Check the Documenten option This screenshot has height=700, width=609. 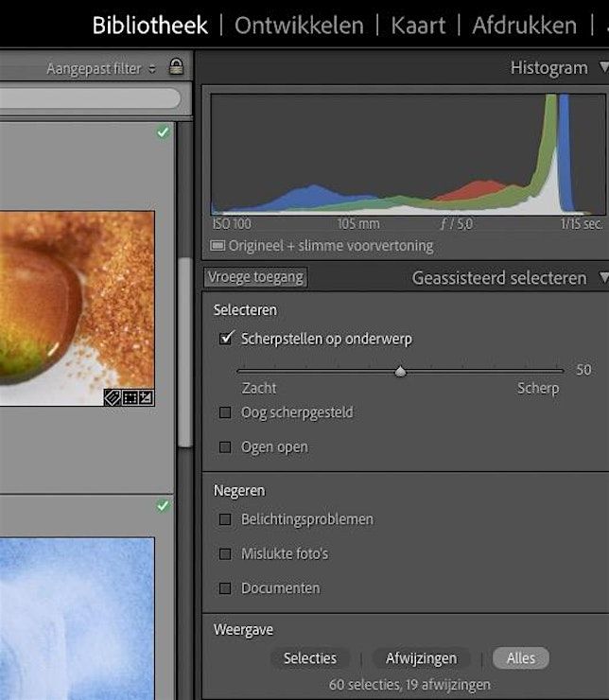pyautogui.click(x=225, y=588)
